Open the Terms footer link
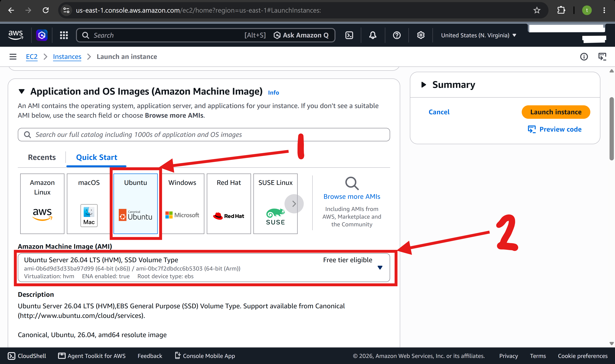615x364 pixels. point(538,356)
